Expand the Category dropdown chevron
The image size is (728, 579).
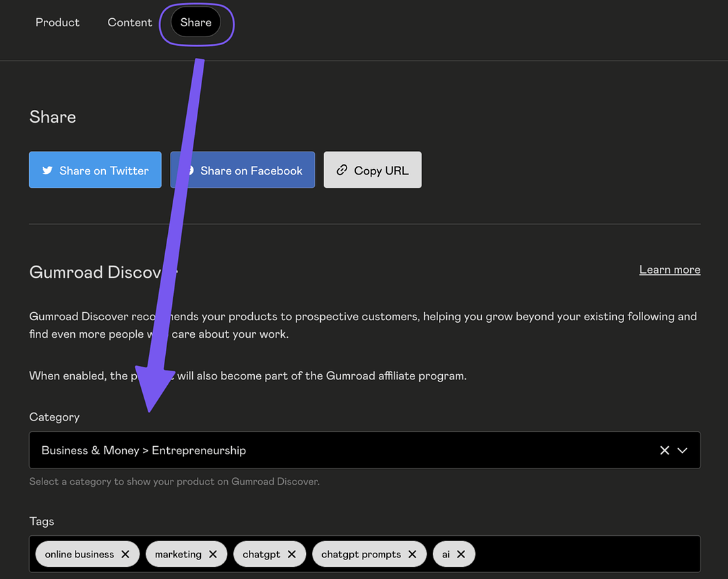coord(683,450)
